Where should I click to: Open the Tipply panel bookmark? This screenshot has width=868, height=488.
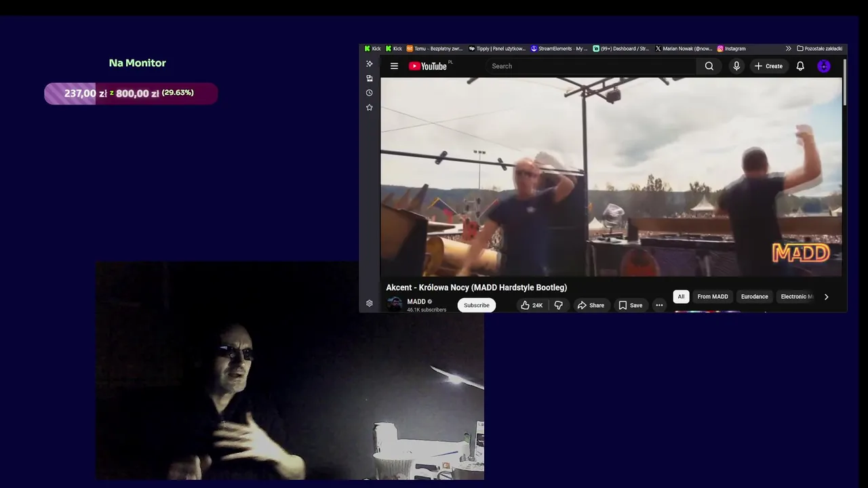click(x=497, y=49)
